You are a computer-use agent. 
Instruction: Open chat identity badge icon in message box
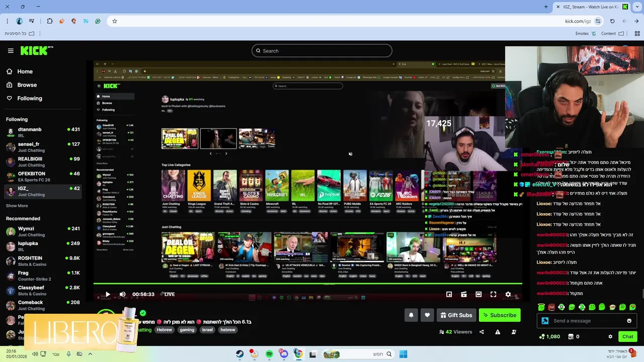(x=545, y=321)
